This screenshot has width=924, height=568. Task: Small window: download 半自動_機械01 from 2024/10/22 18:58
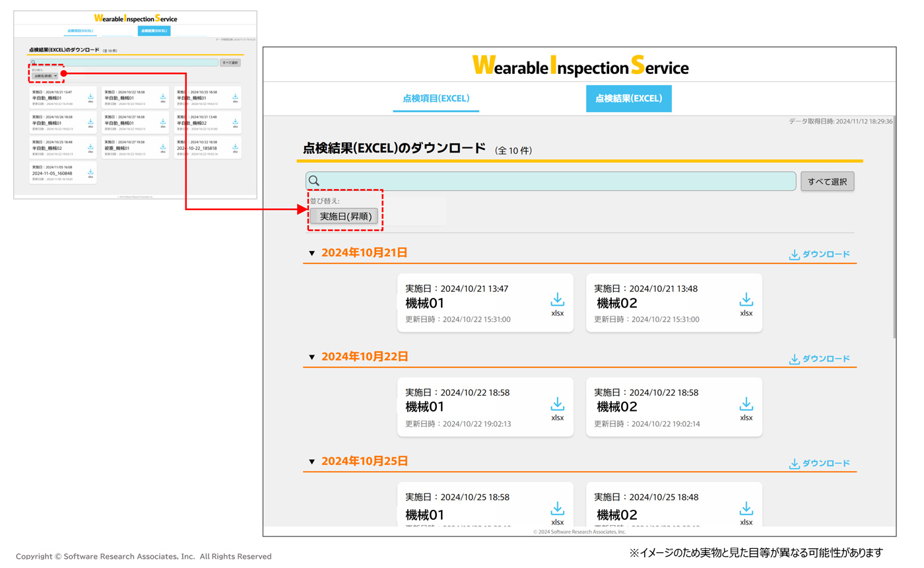point(163,98)
